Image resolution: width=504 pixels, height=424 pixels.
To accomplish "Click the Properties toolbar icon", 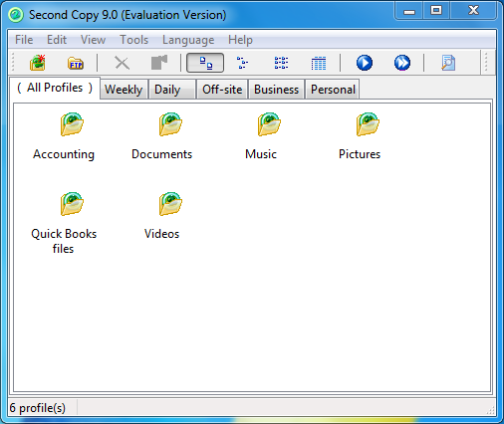I will click(159, 63).
